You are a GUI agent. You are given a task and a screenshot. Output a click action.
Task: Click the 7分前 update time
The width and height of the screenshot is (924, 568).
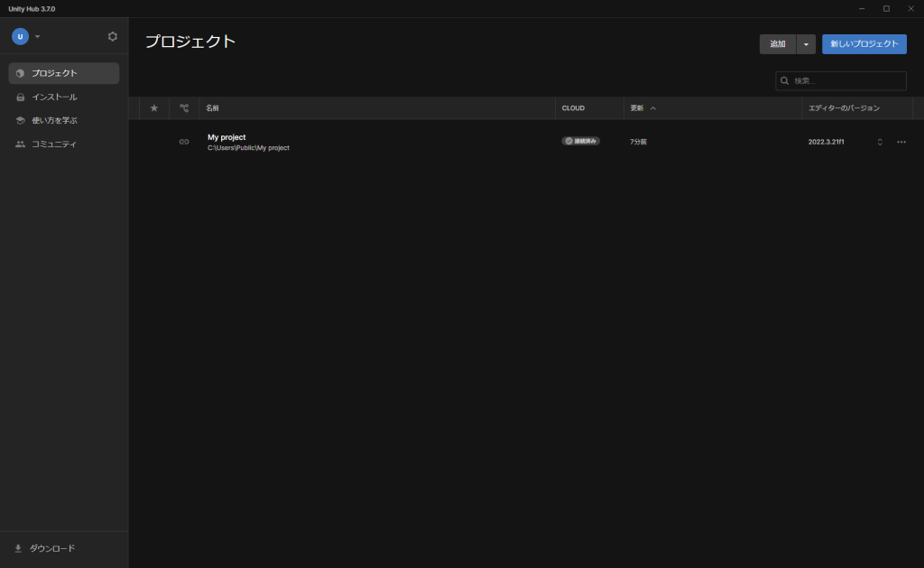coord(638,142)
